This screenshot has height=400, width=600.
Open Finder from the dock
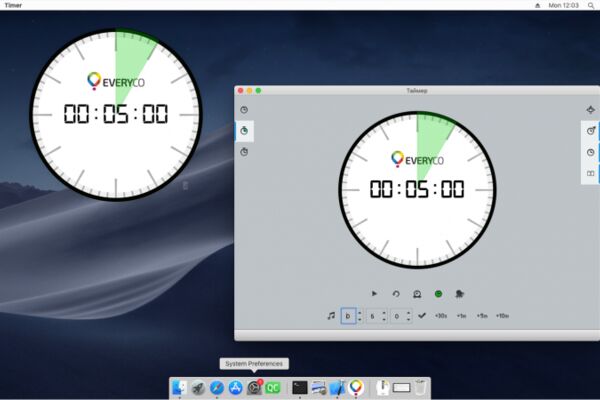179,388
